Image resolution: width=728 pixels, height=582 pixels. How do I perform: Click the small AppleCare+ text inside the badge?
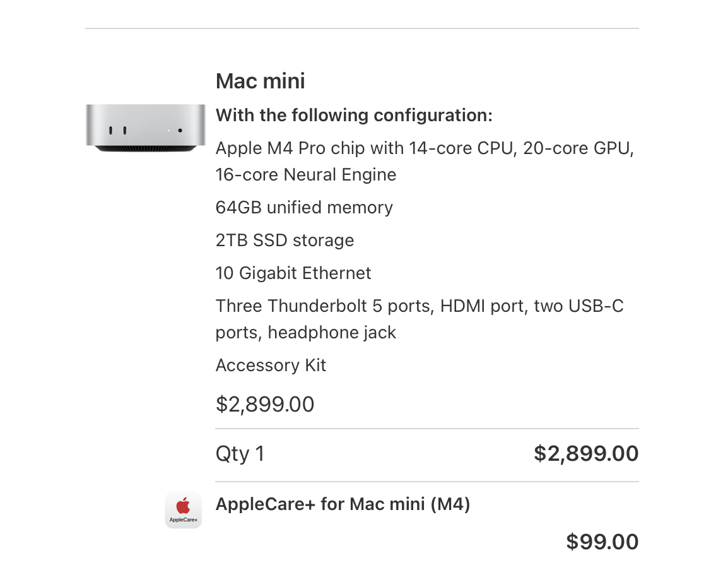click(183, 521)
